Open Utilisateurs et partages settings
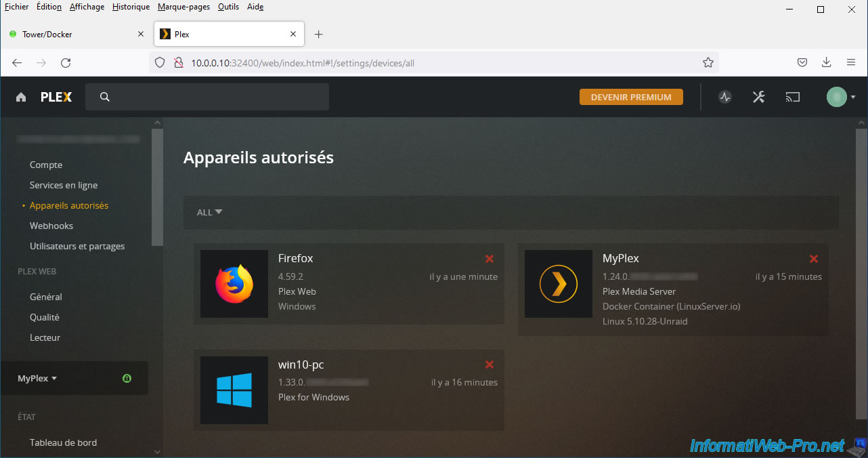 pyautogui.click(x=77, y=246)
